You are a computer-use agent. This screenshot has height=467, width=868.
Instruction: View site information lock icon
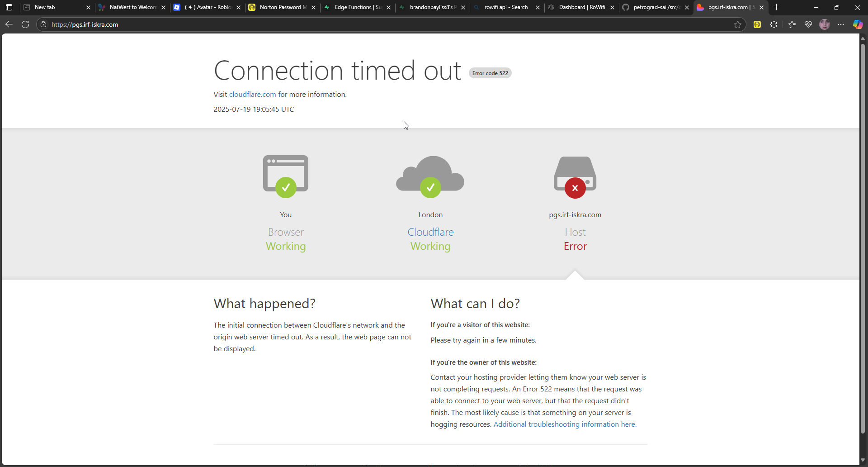(x=43, y=24)
